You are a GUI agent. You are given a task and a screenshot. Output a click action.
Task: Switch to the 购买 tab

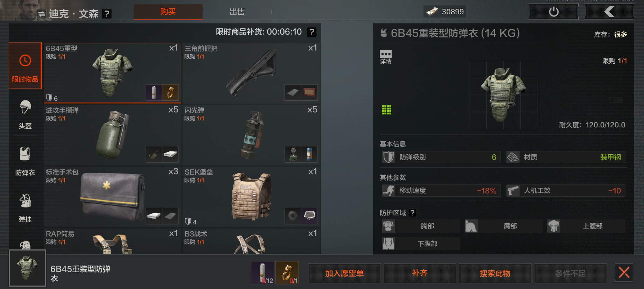tap(168, 12)
